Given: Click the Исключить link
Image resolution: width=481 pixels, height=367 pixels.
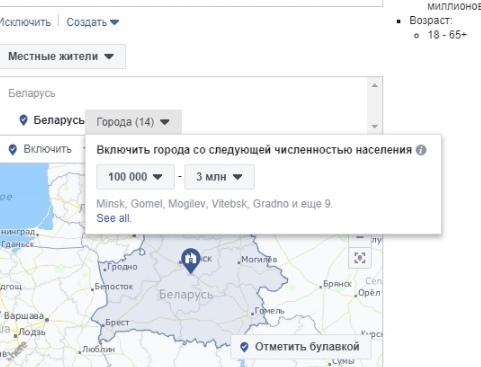Looking at the screenshot, I should 25,22.
